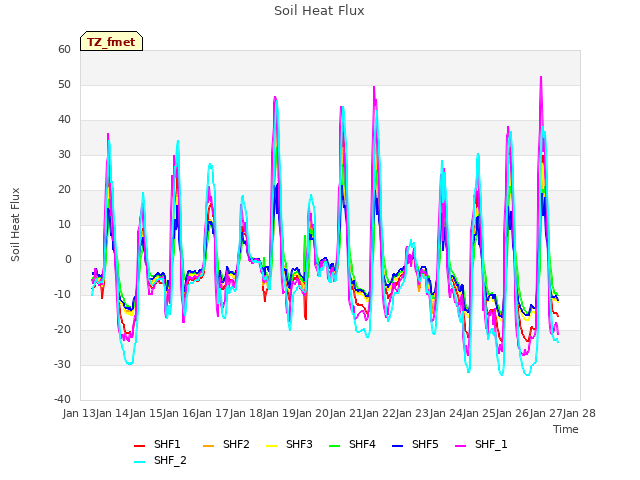Toggle the SHF3 legend entry
The width and height of the screenshot is (640, 480).
(x=289, y=444)
